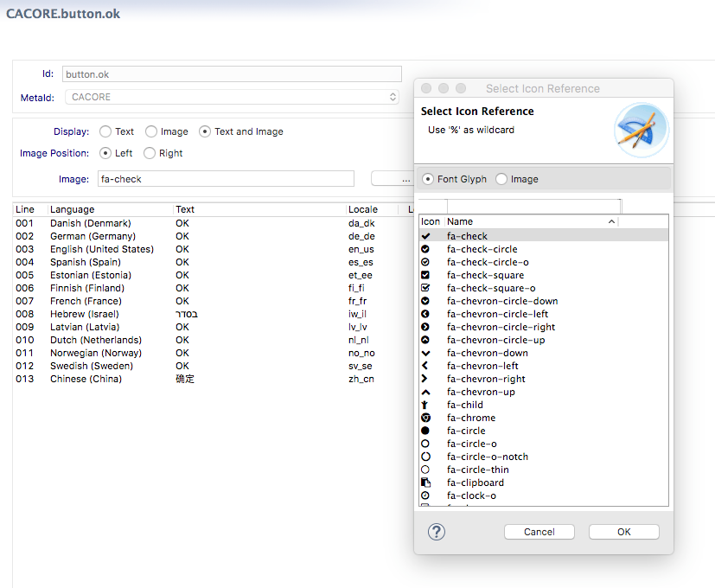Click the fa-chevron-down glyph icon
Image resolution: width=715 pixels, height=588 pixels.
(x=425, y=353)
